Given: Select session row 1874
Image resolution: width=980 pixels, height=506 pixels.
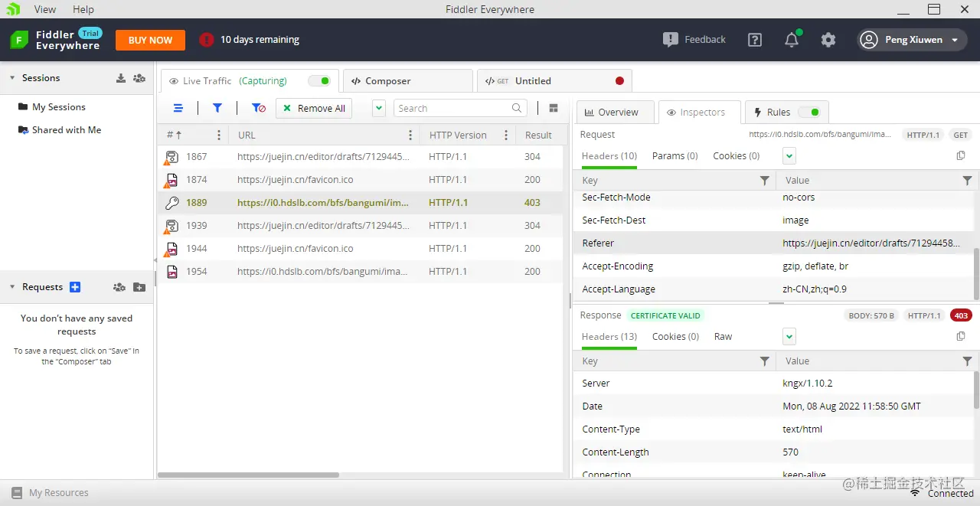Looking at the screenshot, I should point(361,180).
